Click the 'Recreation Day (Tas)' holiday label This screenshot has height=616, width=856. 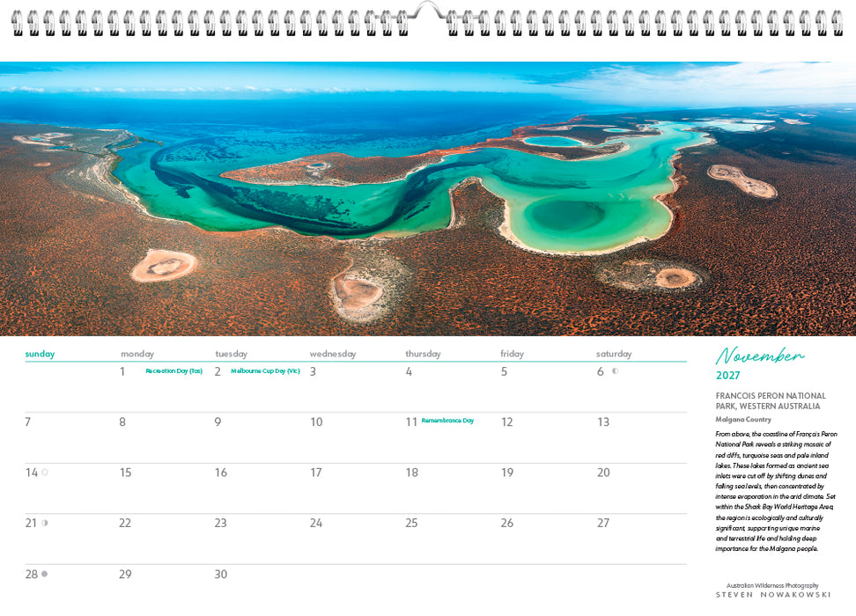173,371
